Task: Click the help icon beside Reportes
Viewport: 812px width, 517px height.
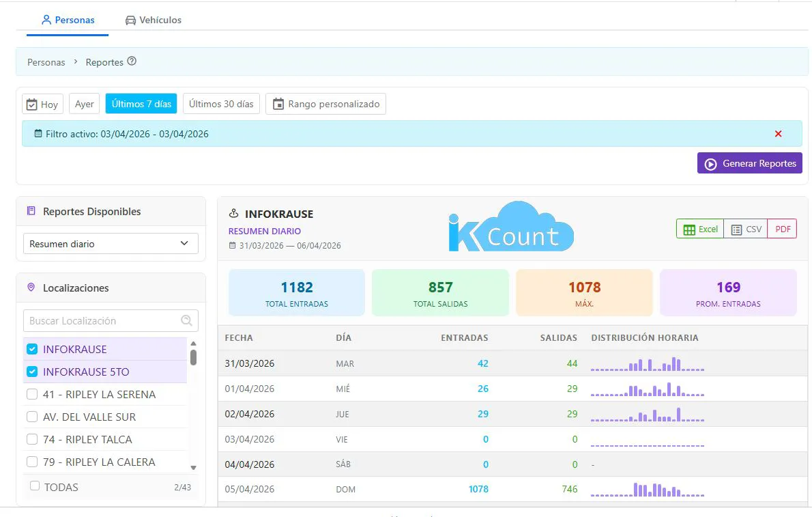Action: coord(132,61)
